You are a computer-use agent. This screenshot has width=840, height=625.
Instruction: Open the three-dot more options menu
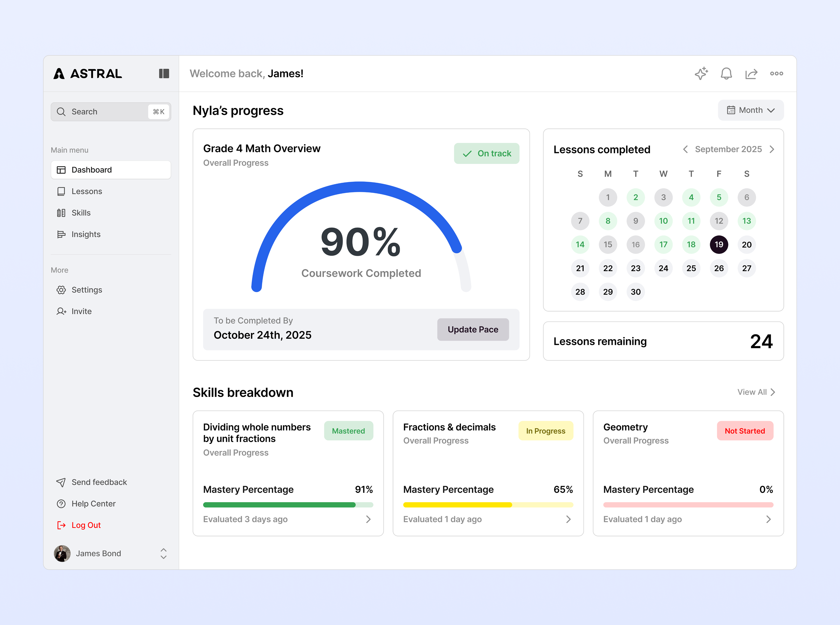point(776,73)
